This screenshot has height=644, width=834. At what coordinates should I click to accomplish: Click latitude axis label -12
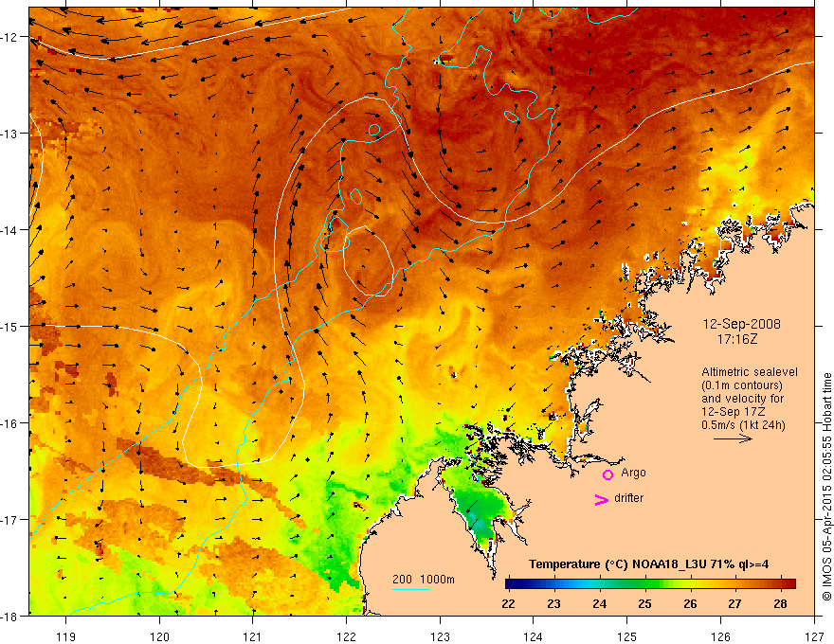10,37
